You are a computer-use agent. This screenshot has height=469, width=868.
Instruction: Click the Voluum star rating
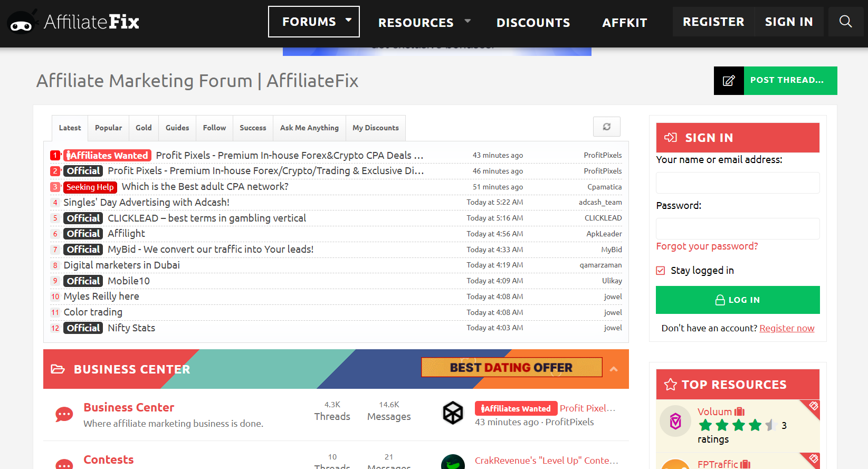click(737, 425)
